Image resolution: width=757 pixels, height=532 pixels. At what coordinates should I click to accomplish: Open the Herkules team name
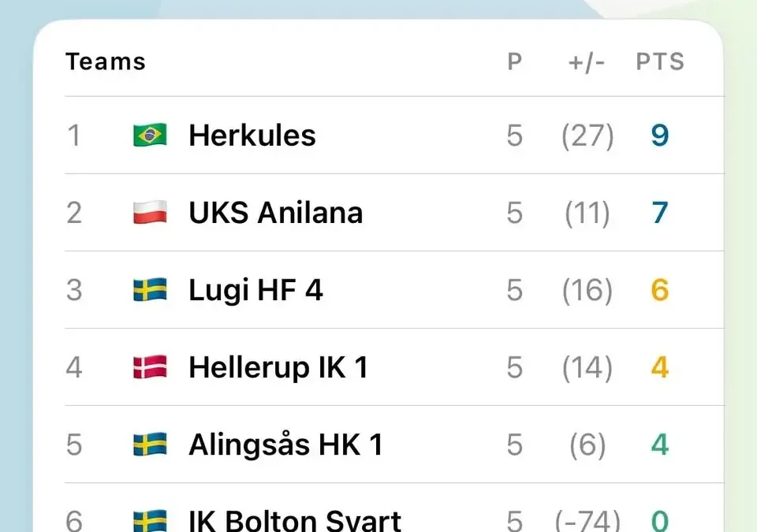click(252, 136)
